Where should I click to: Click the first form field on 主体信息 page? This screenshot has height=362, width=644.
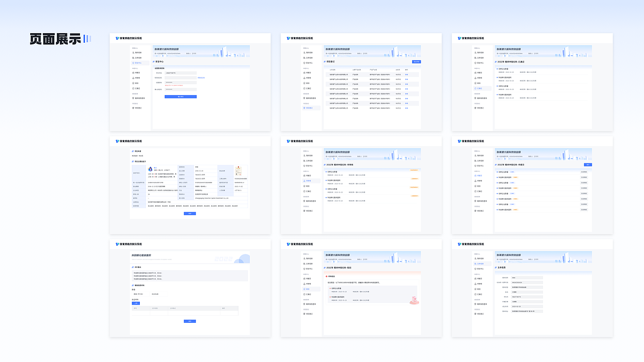pyautogui.click(x=527, y=278)
